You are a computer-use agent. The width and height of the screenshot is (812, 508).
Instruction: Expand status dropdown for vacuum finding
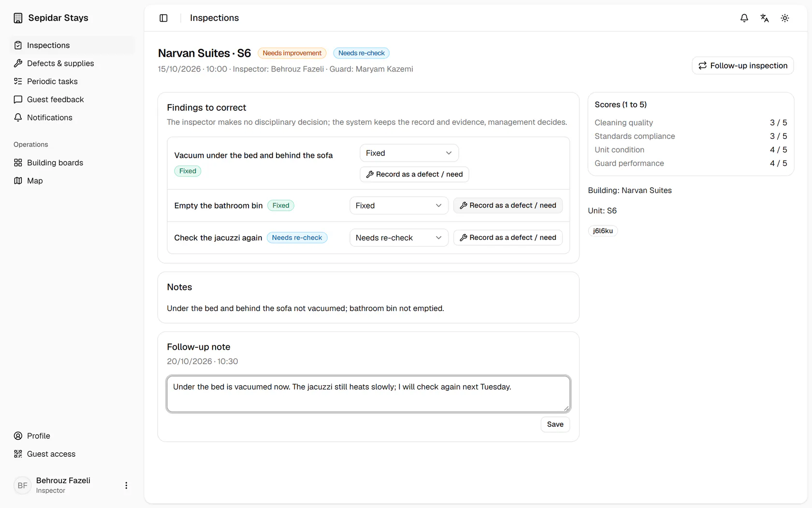[409, 153]
